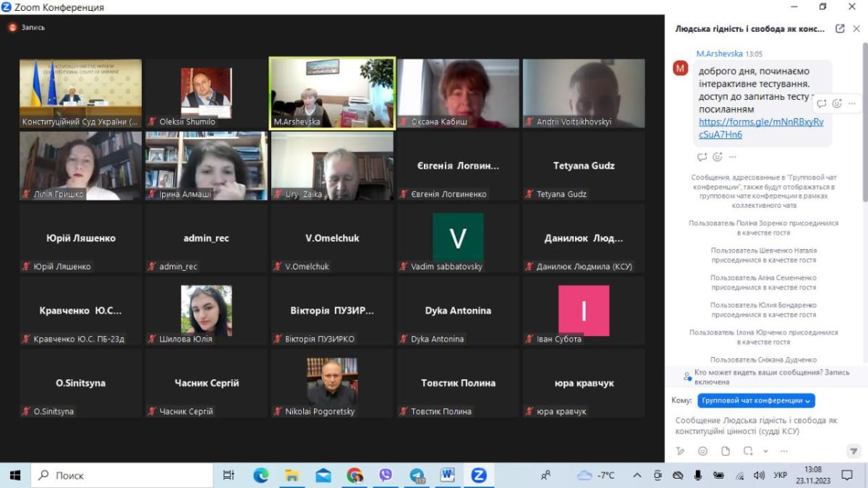Switch to Word from the taskbar
Screen dimensions: 868x488
pyautogui.click(x=448, y=475)
